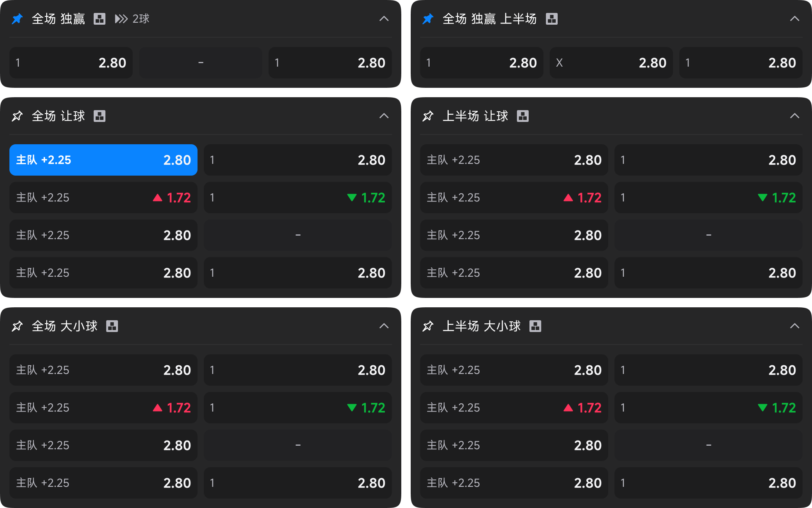Unpin the 全场 独赢 上半场 panel
The width and height of the screenshot is (812, 508).
(x=428, y=19)
